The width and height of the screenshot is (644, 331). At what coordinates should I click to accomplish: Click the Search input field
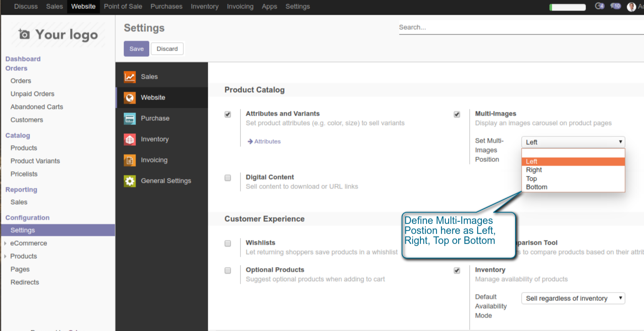pyautogui.click(x=521, y=27)
